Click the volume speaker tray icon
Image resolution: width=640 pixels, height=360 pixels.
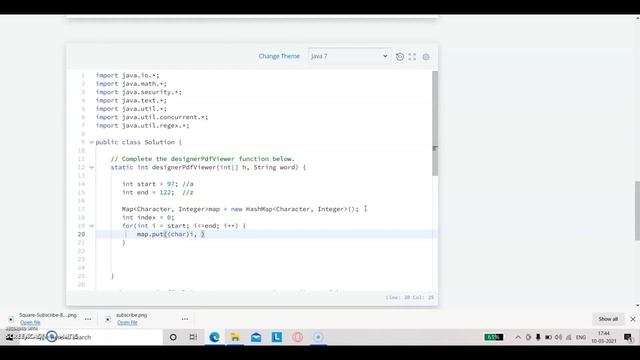(x=558, y=337)
